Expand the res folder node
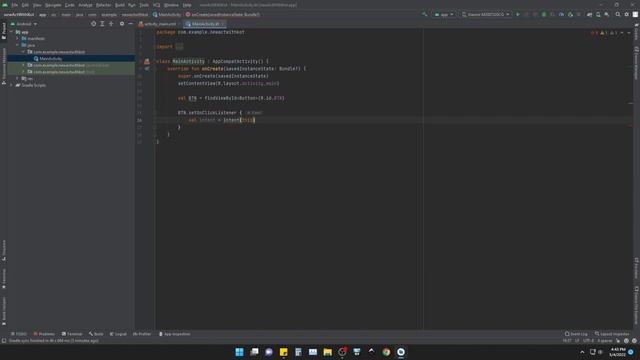Screen dimensions: 640x360 click(18, 78)
